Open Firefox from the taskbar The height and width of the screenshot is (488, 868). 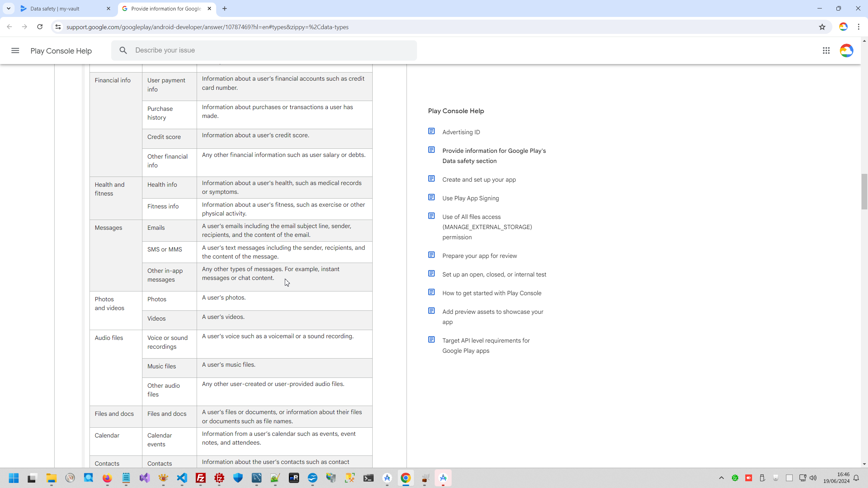[x=107, y=478]
